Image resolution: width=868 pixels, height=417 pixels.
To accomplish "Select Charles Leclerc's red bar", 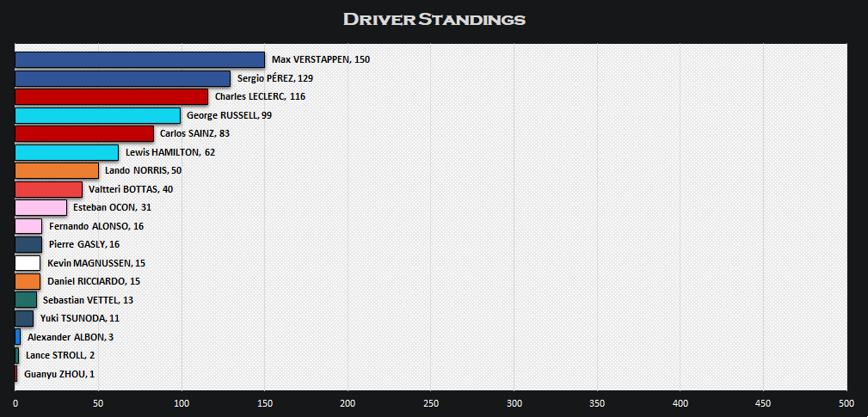I will pyautogui.click(x=111, y=96).
